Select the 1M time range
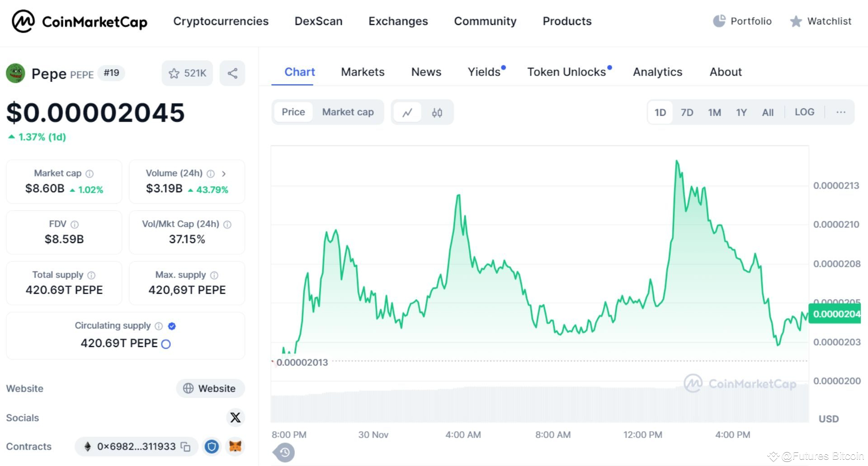 (715, 112)
